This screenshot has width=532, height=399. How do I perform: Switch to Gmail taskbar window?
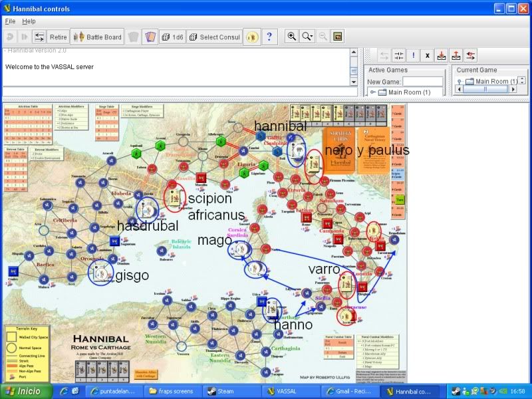pos(348,391)
